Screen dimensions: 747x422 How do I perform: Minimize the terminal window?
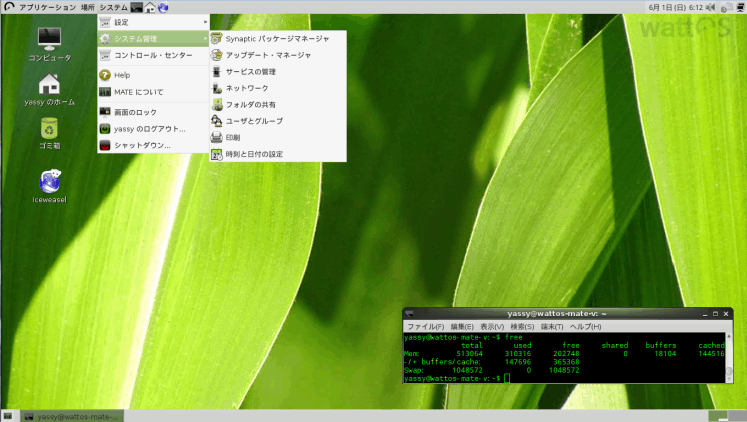(705, 314)
